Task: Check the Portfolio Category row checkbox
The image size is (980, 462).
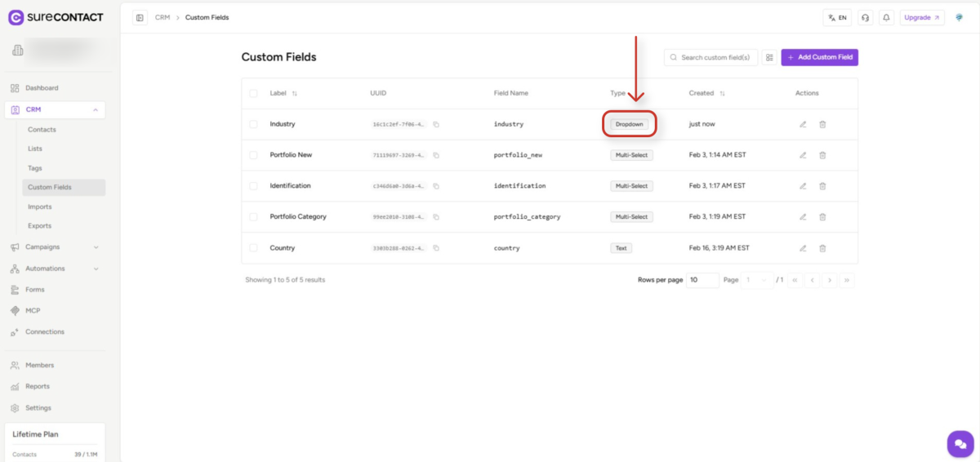Action: pyautogui.click(x=253, y=217)
